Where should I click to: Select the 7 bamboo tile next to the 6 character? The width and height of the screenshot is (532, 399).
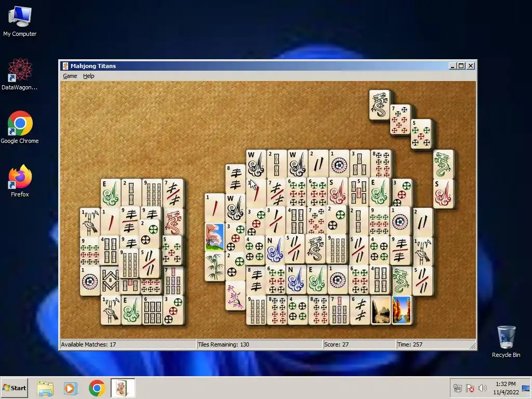pyautogui.click(x=339, y=310)
